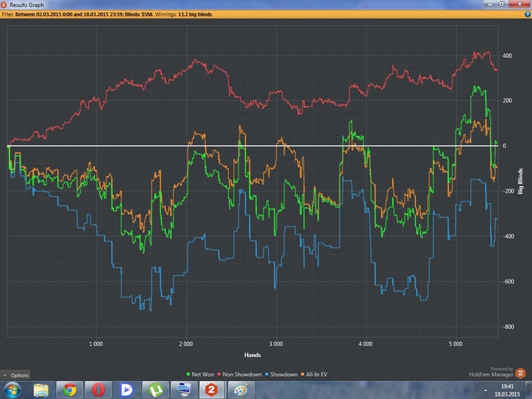This screenshot has width=532, height=399.
Task: Click the Big Blinds axis label
Action: click(x=520, y=181)
